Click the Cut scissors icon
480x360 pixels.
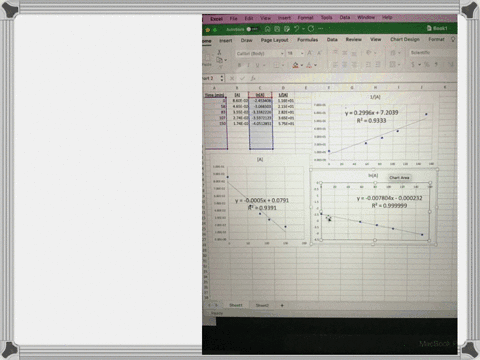pos(219,52)
